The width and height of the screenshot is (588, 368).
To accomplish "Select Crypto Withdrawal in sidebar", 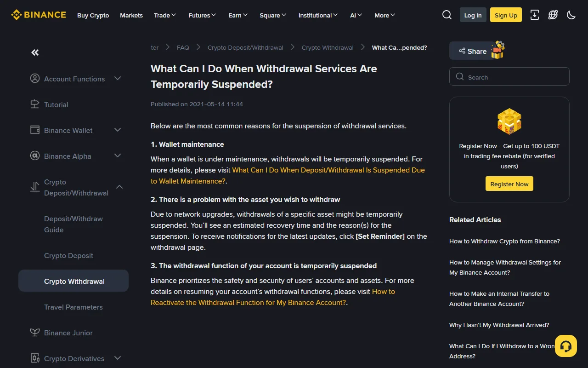I will click(73, 281).
